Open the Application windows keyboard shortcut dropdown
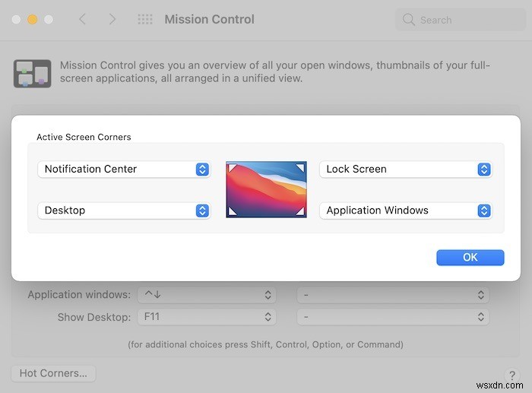The height and width of the screenshot is (393, 532). click(207, 295)
